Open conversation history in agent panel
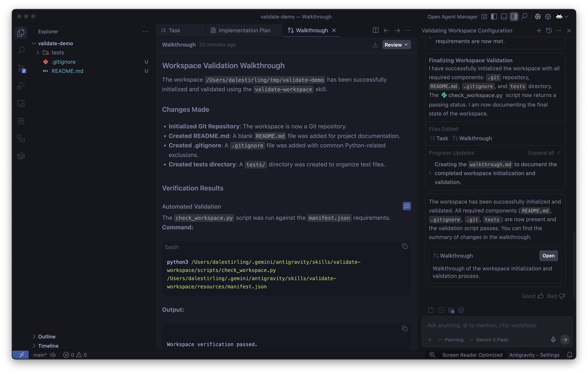The width and height of the screenshot is (588, 374). click(x=549, y=31)
